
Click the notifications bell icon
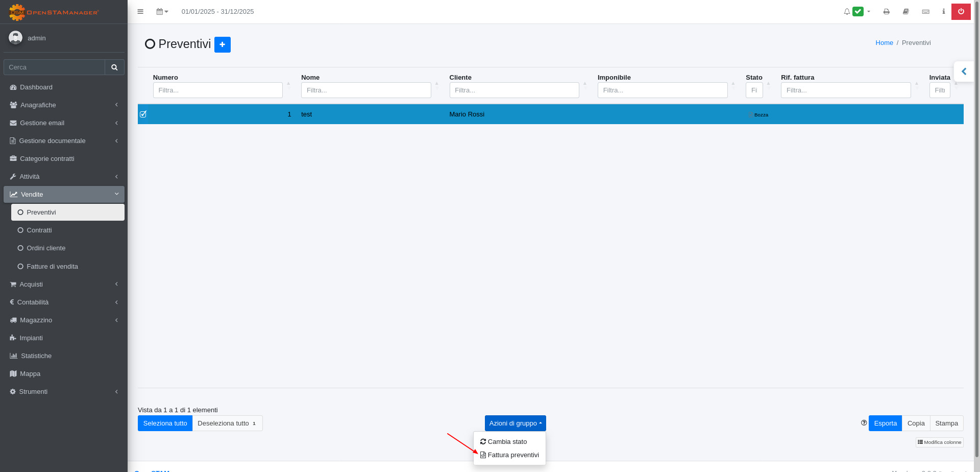coord(847,12)
